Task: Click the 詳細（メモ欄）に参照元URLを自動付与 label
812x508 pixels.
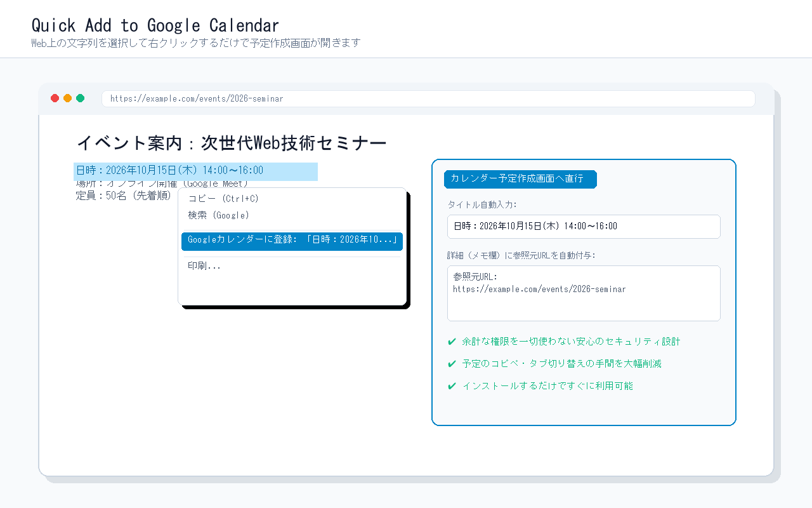Action: click(x=521, y=255)
